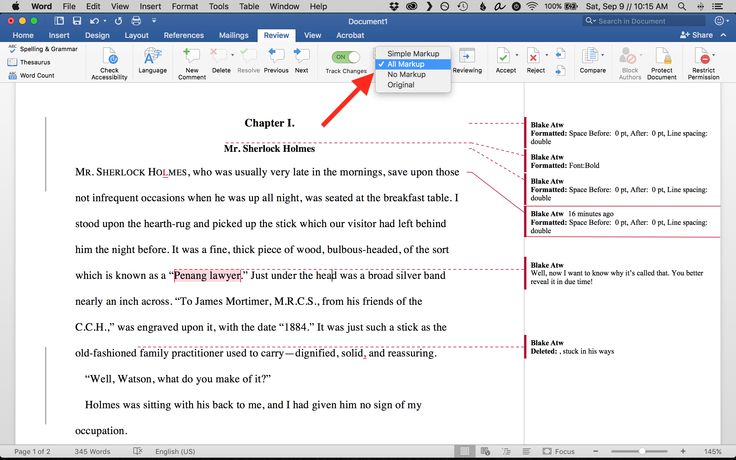The image size is (736, 460).
Task: Choose No Markup display option
Action: (x=413, y=74)
